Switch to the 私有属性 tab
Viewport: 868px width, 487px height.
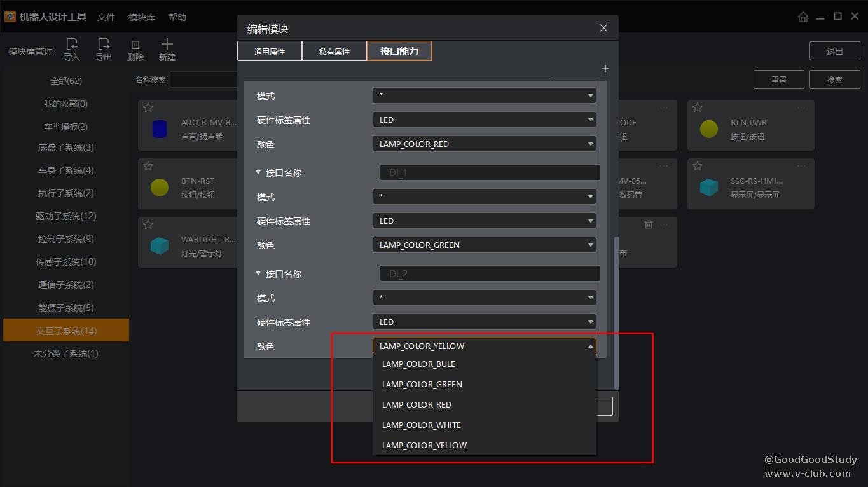[334, 51]
